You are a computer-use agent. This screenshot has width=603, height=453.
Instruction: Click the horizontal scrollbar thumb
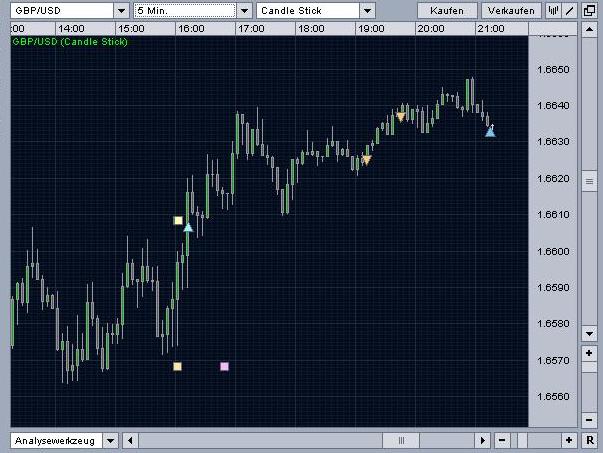(x=401, y=441)
